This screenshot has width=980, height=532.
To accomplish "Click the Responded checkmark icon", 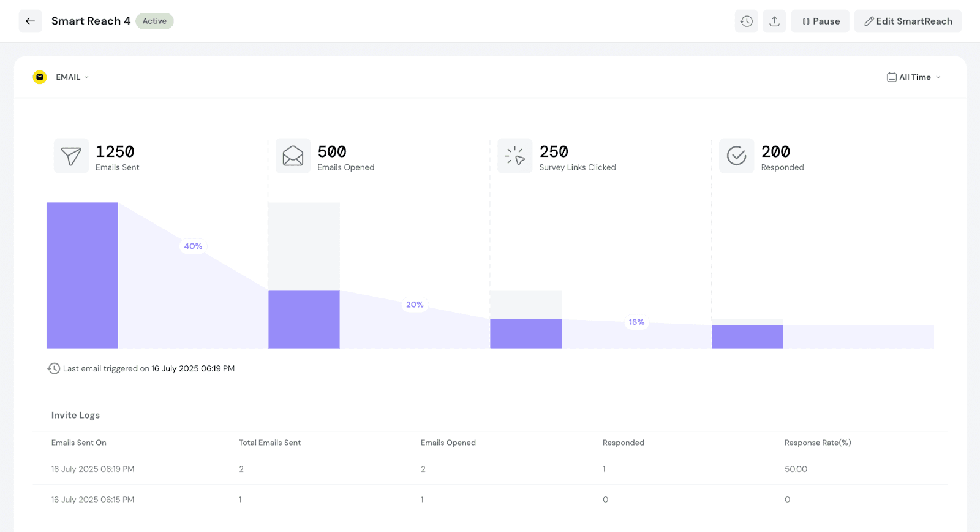I will (x=736, y=156).
